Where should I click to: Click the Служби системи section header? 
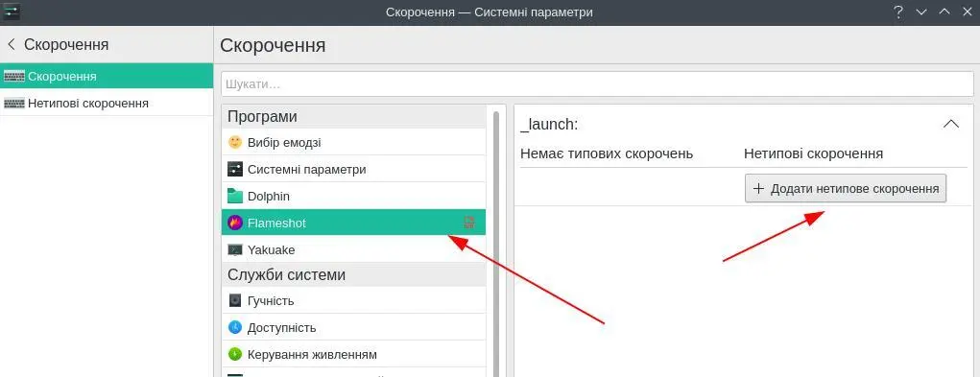(353, 274)
